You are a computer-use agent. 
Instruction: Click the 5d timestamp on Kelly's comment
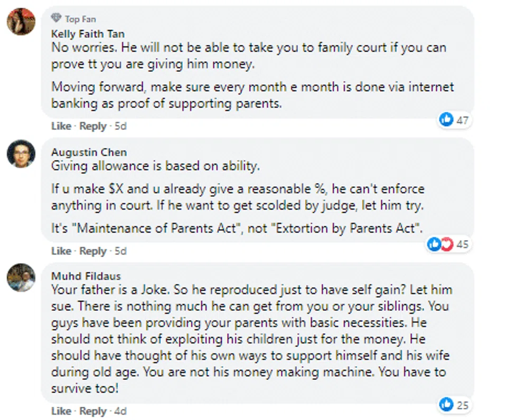[x=120, y=126]
